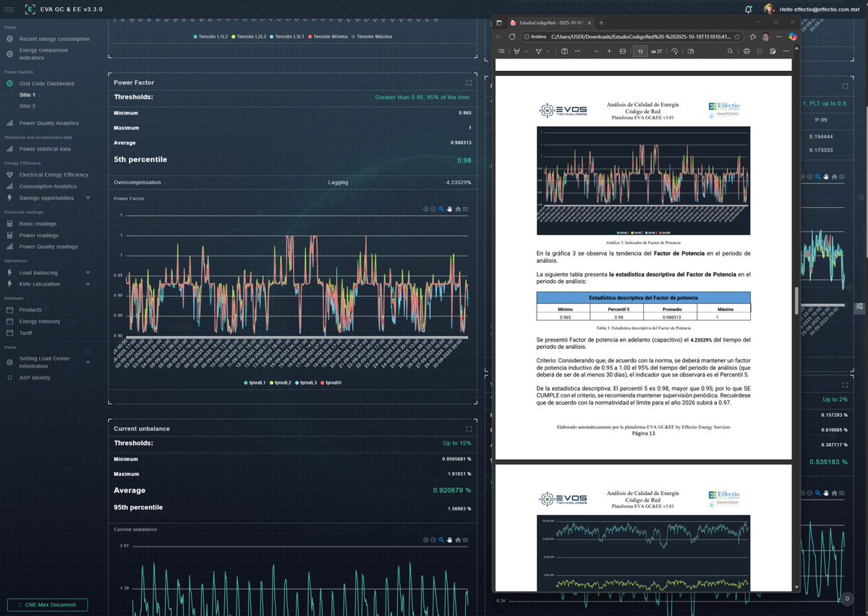The height and width of the screenshot is (616, 868).
Task: Expand Setting Load Center Information submenu
Action: pyautogui.click(x=88, y=362)
